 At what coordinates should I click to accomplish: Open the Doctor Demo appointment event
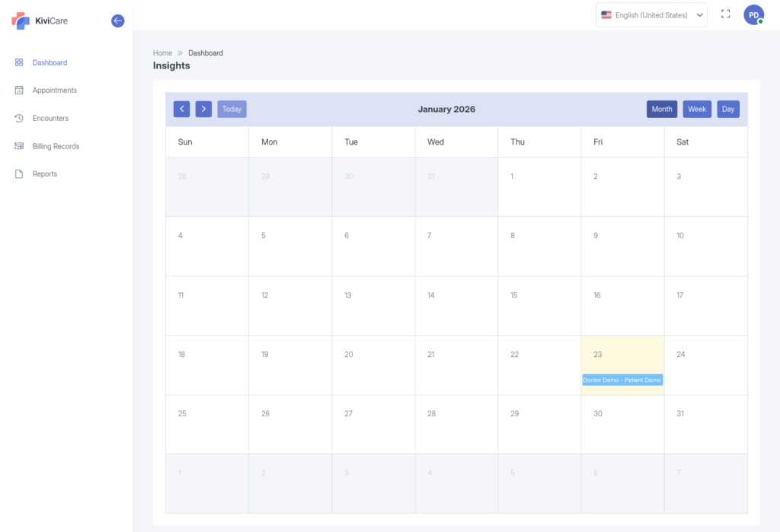point(622,380)
